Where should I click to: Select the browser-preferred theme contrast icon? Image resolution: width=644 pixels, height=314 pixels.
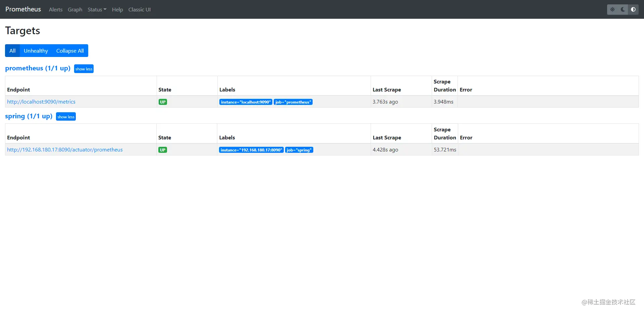pyautogui.click(x=633, y=9)
